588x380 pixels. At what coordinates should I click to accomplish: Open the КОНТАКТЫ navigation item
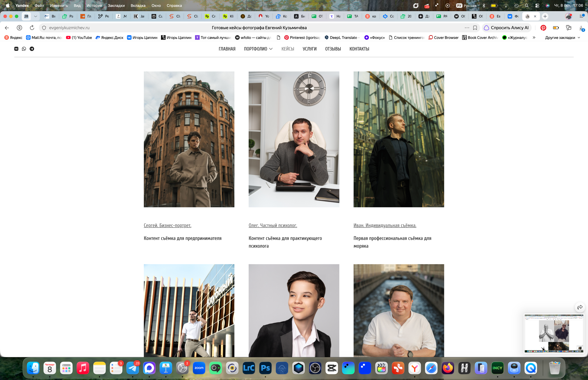[359, 49]
